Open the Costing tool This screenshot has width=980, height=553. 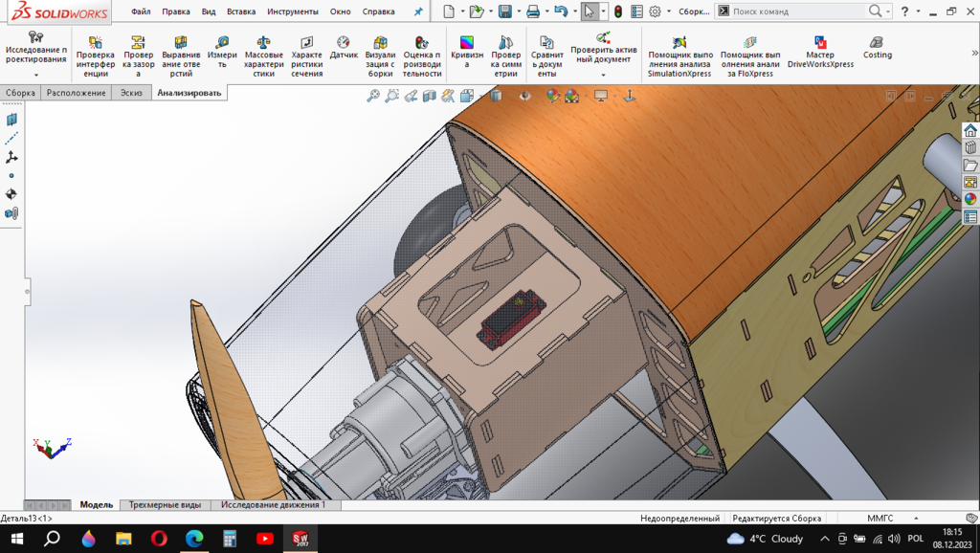coord(877,49)
